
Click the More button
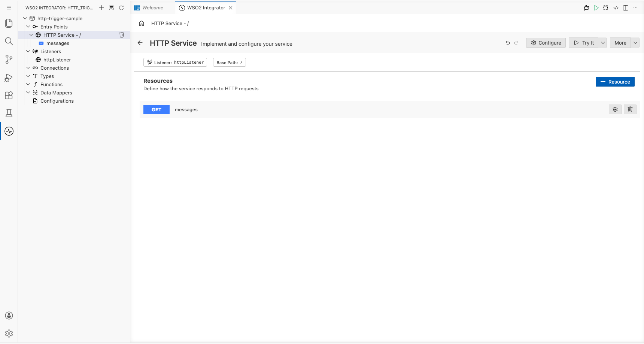pyautogui.click(x=620, y=43)
